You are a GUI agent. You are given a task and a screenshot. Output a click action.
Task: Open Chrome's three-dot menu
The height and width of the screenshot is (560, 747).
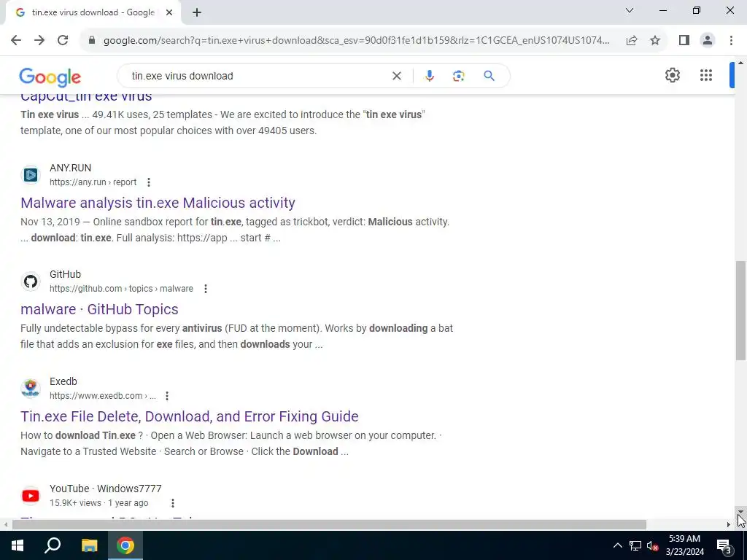pyautogui.click(x=731, y=41)
